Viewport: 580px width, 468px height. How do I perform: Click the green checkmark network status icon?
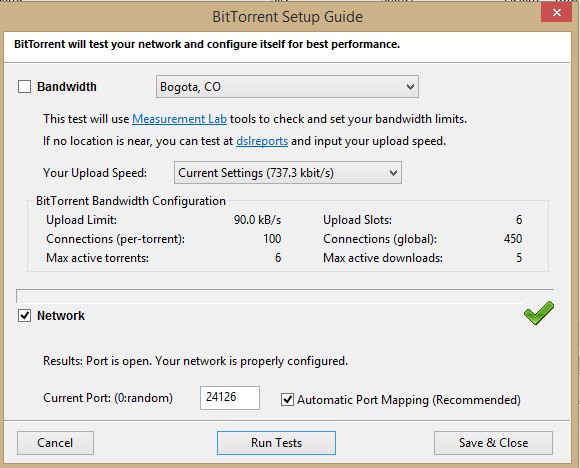tap(539, 313)
